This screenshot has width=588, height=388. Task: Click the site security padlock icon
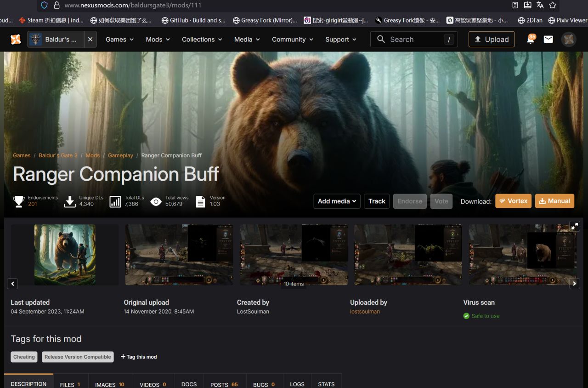click(x=57, y=5)
